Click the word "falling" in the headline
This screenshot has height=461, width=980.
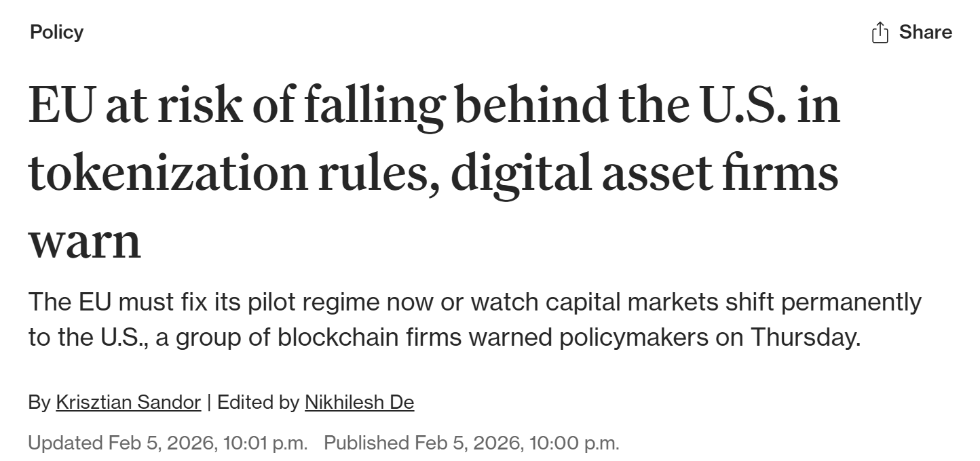[373, 105]
